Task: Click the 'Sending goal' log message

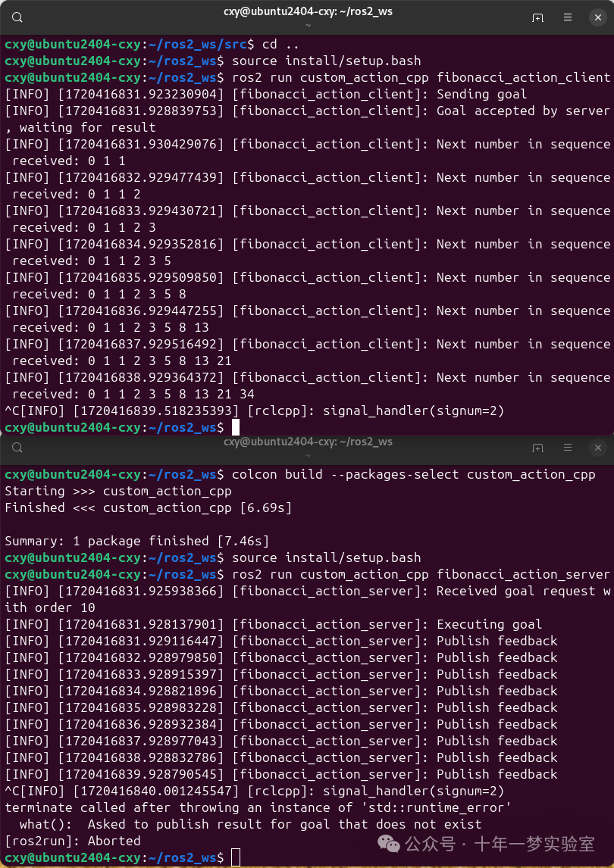Action: (481, 94)
